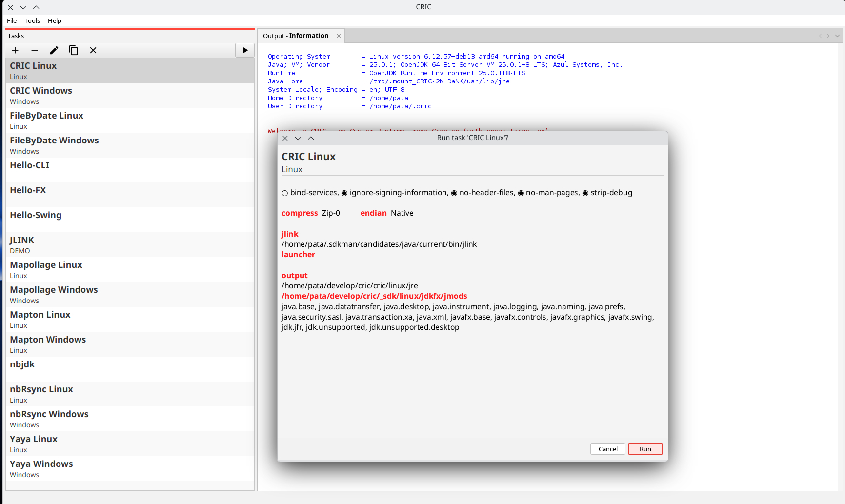Toggle the strip-debug radio option
This screenshot has width=845, height=504.
tap(585, 193)
